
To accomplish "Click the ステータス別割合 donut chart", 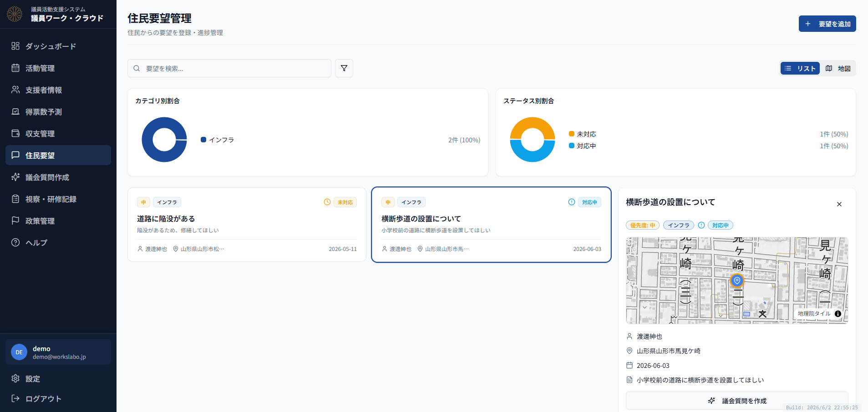I will click(x=533, y=140).
